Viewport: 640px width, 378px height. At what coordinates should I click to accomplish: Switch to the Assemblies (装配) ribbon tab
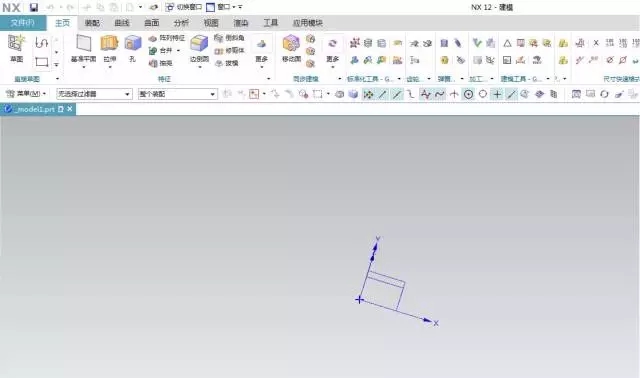click(x=92, y=23)
